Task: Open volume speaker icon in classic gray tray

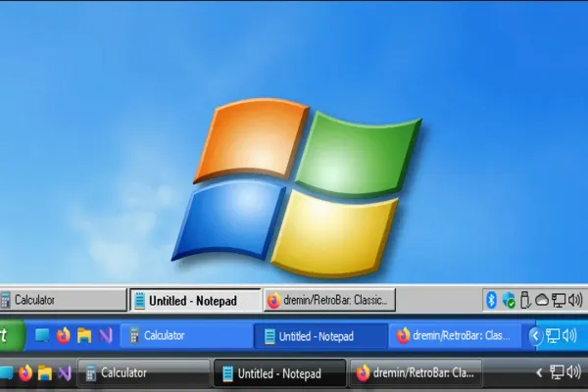Action: click(x=575, y=300)
